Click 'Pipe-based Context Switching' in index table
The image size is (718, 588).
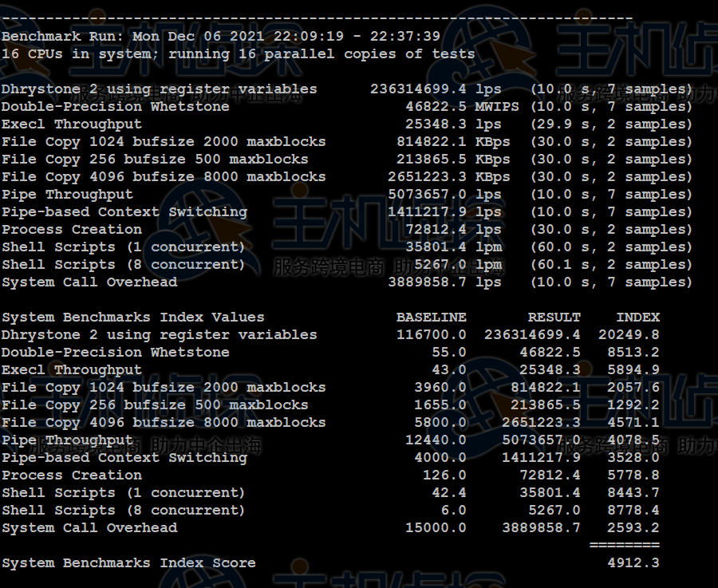[x=124, y=457]
